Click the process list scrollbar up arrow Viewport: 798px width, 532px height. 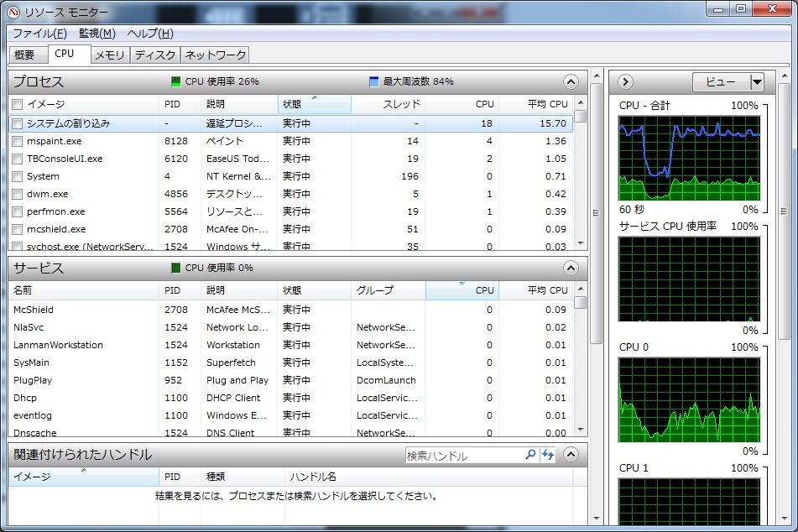pyautogui.click(x=581, y=102)
